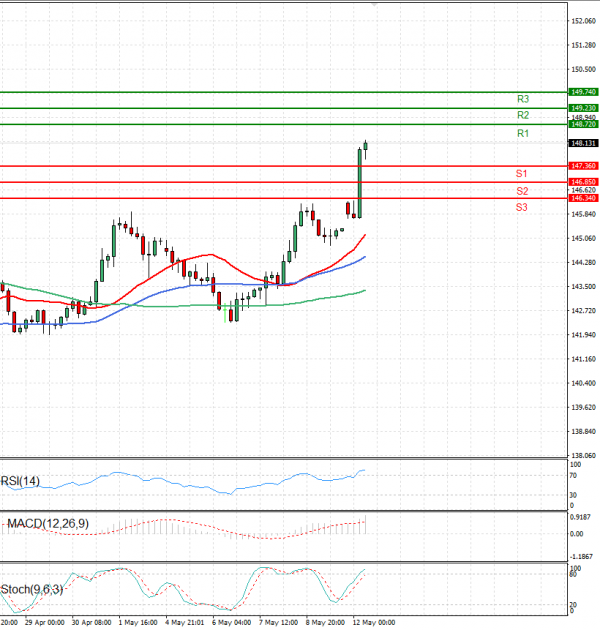The width and height of the screenshot is (600, 630).
Task: Select the S1 support label
Action: (521, 174)
